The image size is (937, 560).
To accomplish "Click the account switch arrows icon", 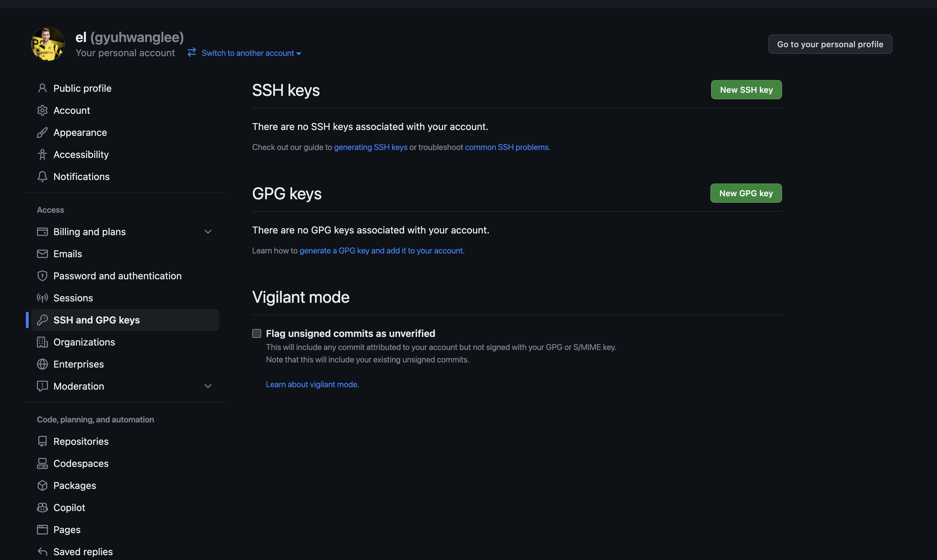I will pyautogui.click(x=192, y=52).
